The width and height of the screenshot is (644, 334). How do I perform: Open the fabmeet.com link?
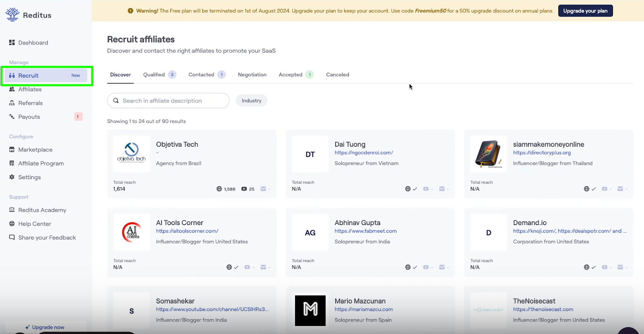[365, 231]
